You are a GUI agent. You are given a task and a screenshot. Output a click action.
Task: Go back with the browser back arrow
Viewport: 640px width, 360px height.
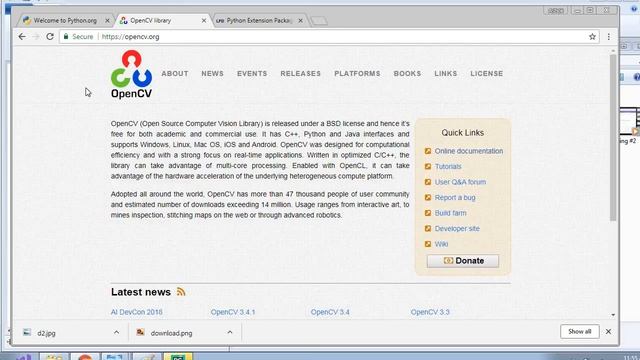coord(22,37)
